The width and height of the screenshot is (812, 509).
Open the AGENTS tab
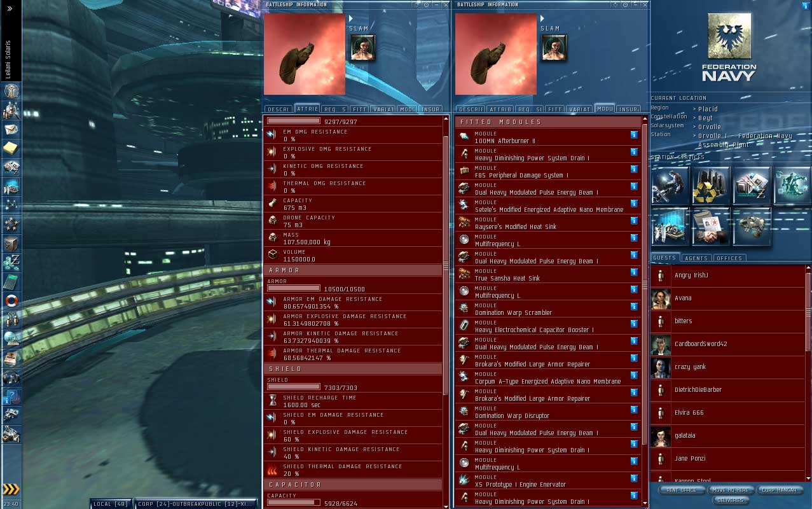[696, 258]
